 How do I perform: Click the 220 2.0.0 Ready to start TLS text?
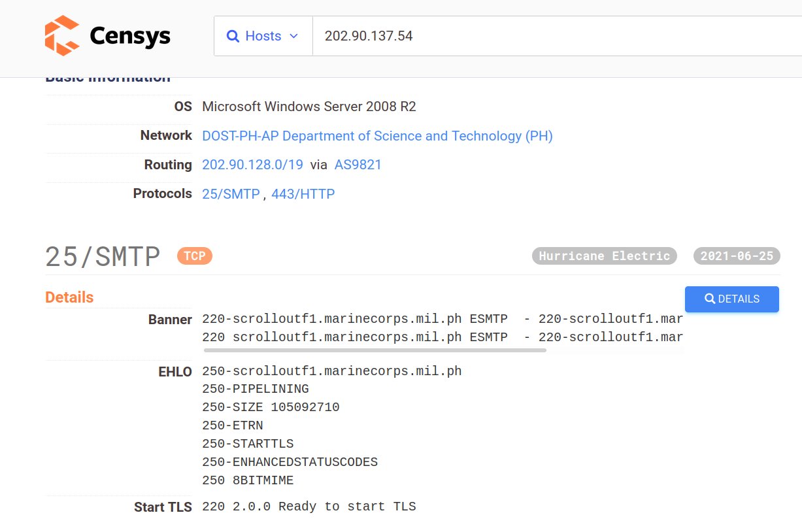pos(309,507)
